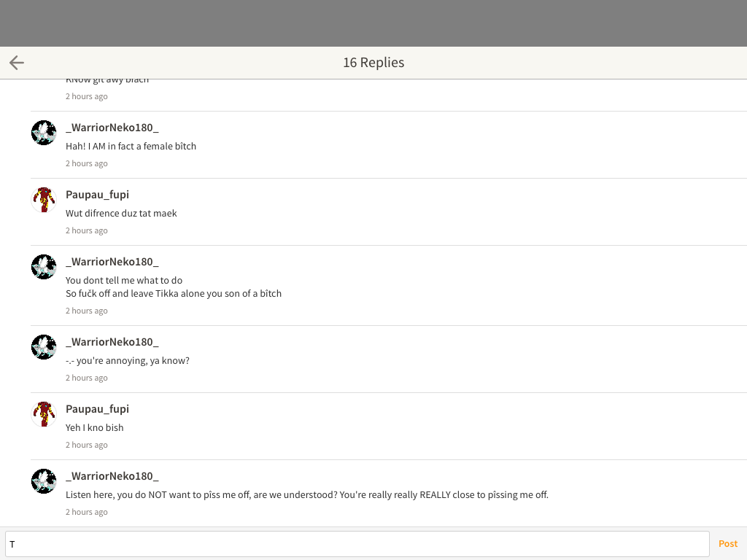Viewport: 747px width, 560px height.
Task: Click timestamp under "Listen here" reply
Action: coord(87,512)
